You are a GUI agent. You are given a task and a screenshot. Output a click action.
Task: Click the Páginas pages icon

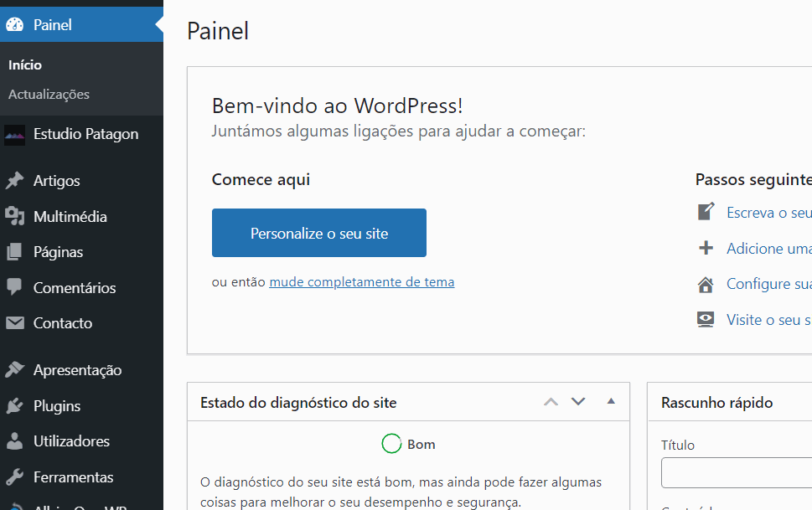coord(15,252)
